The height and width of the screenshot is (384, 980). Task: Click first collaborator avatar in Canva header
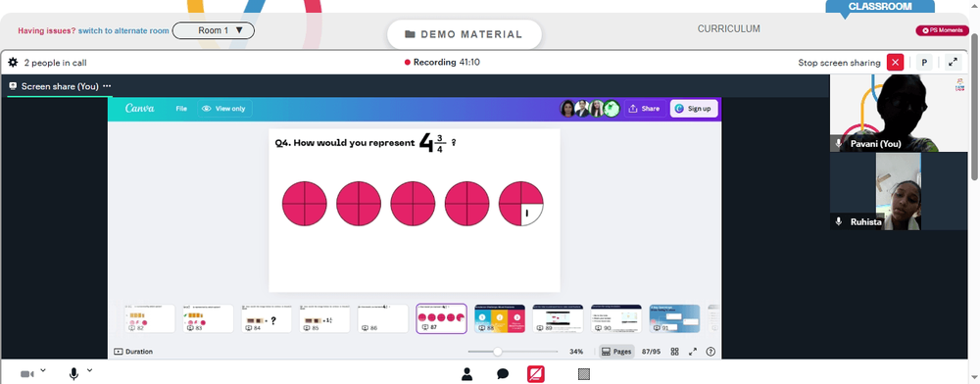click(x=567, y=109)
